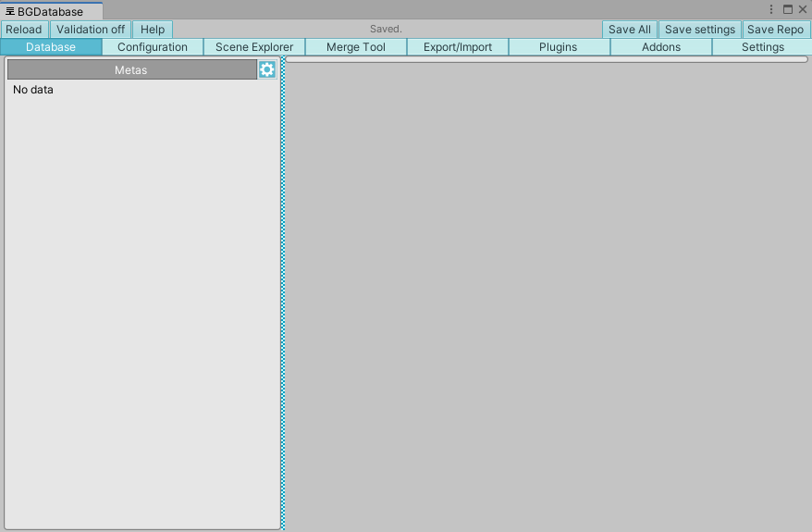Switch to the Configuration tab
This screenshot has height=532, width=812.
[x=153, y=47]
